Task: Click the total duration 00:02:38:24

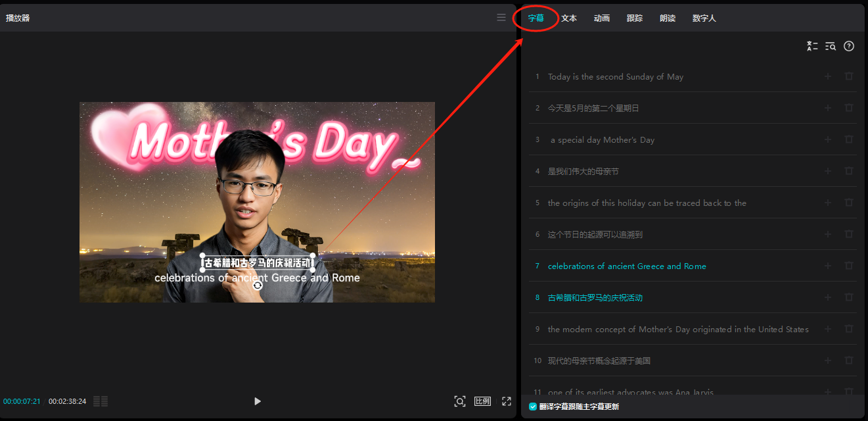Action: [67, 401]
